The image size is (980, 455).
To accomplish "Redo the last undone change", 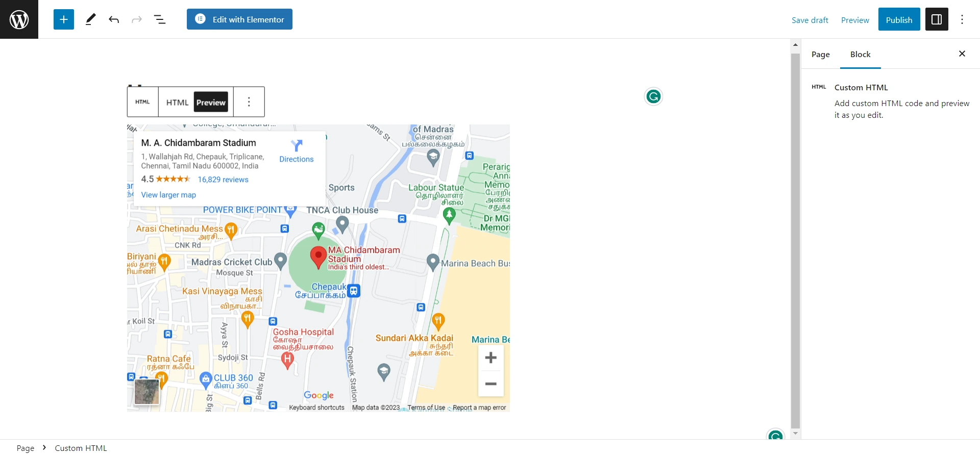I will (x=137, y=19).
